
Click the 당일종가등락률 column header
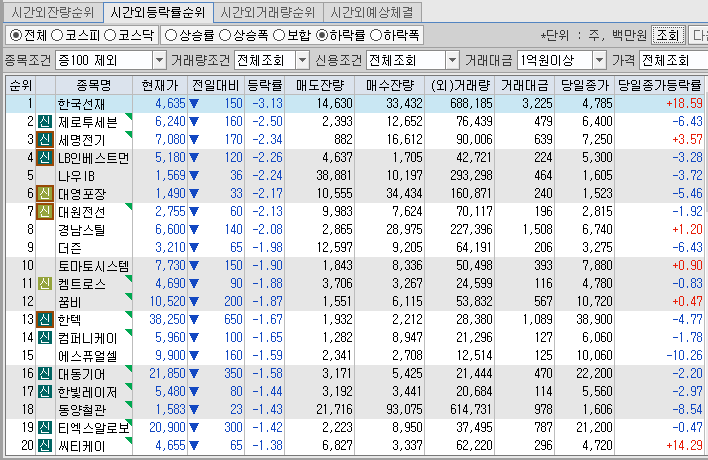pyautogui.click(x=660, y=85)
